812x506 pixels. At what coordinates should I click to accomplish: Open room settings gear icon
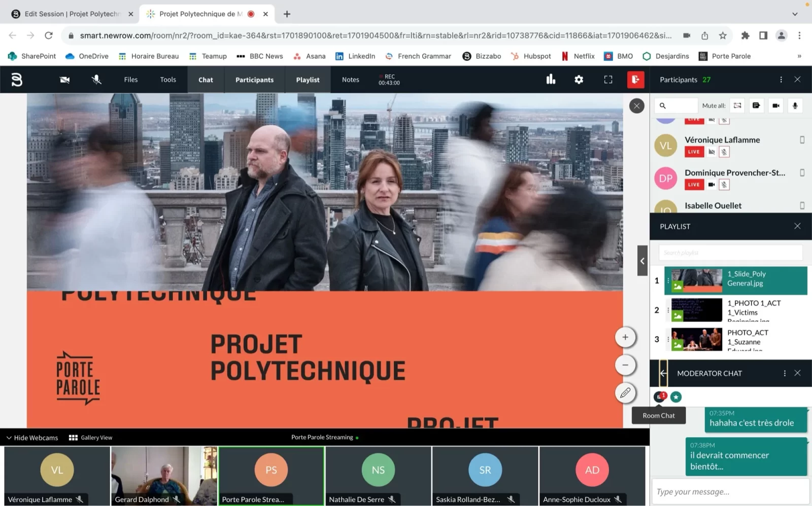point(579,80)
